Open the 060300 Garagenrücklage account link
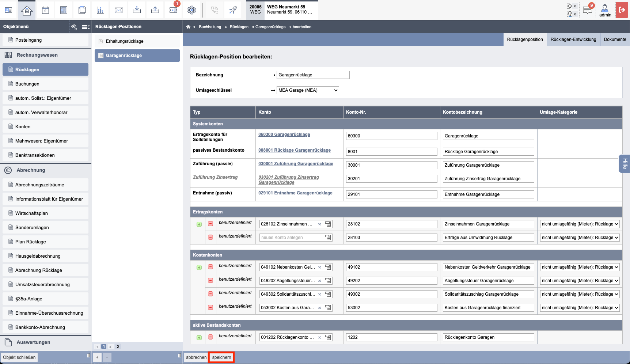This screenshot has width=630, height=364. [284, 134]
